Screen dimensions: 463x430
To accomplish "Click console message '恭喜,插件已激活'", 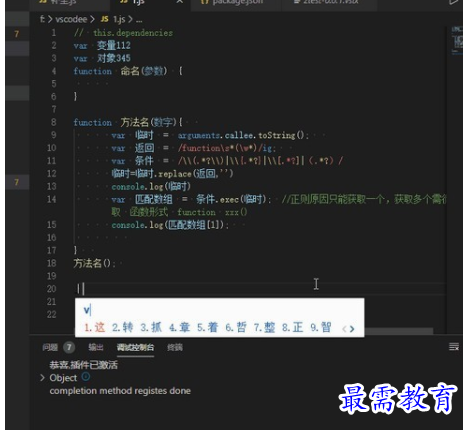I will coord(83,365).
